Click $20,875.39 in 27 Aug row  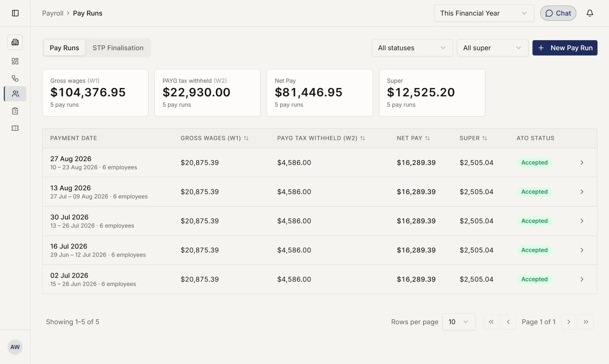(x=200, y=163)
